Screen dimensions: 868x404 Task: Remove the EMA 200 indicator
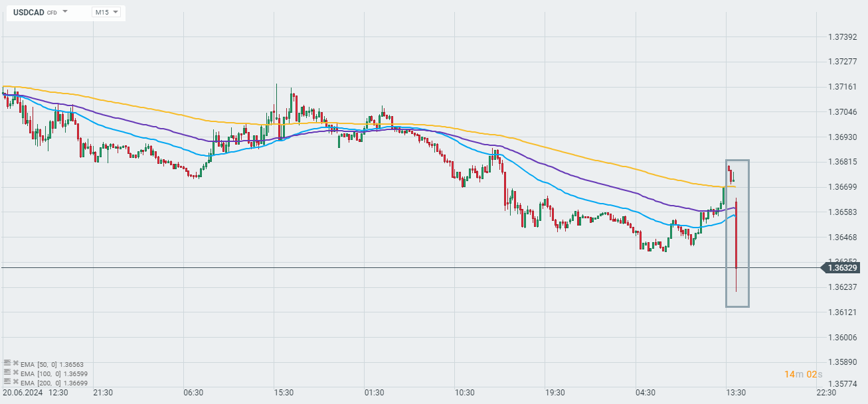(x=15, y=382)
